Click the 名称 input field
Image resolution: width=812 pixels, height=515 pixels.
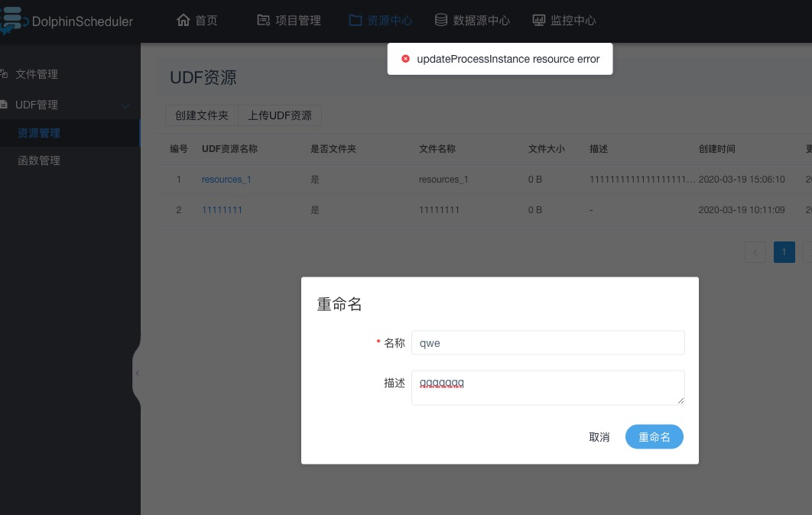548,342
